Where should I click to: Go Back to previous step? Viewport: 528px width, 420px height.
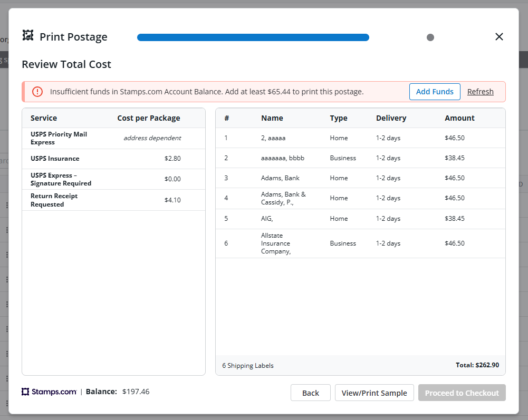pyautogui.click(x=311, y=393)
